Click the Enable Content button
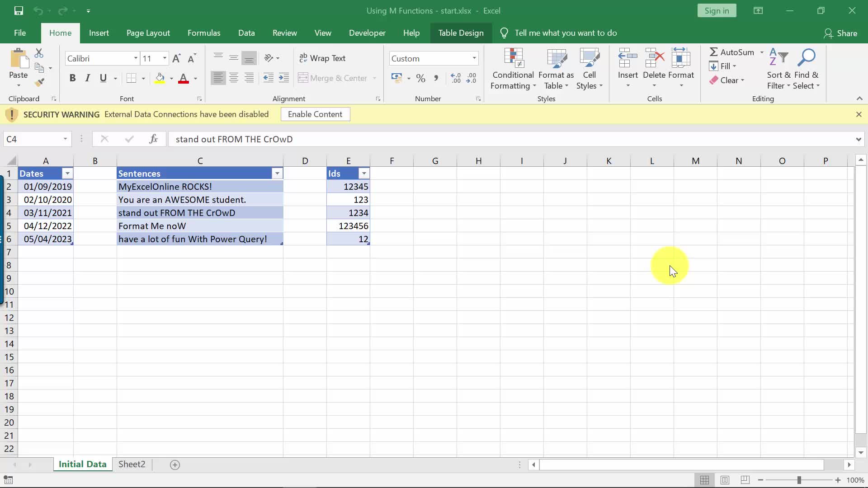 click(315, 114)
